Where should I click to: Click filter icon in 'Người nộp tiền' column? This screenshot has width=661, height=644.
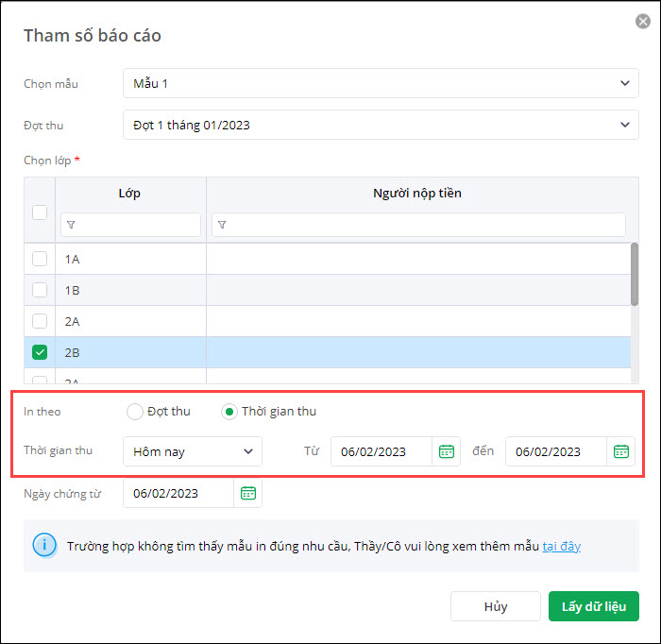pos(223,225)
